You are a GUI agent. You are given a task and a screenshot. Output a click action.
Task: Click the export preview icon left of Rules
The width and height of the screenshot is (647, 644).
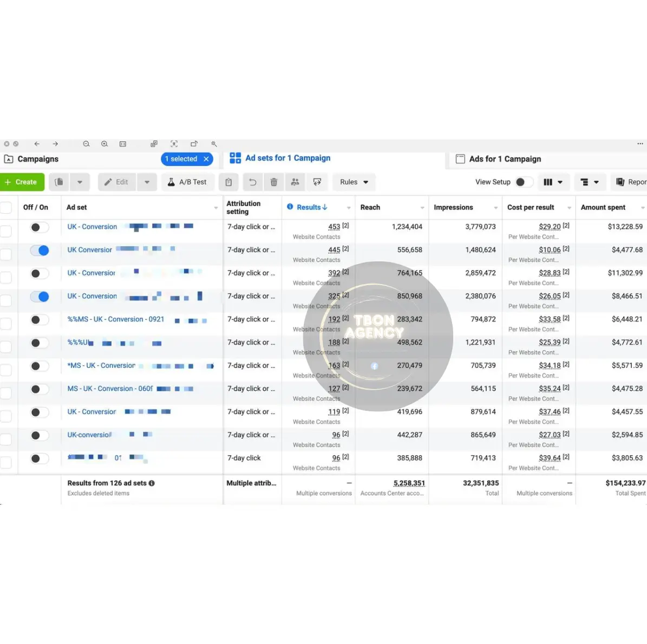pyautogui.click(x=317, y=182)
